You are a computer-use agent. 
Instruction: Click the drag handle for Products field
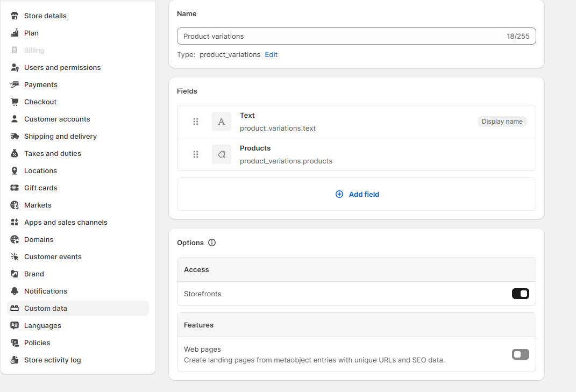tap(196, 154)
